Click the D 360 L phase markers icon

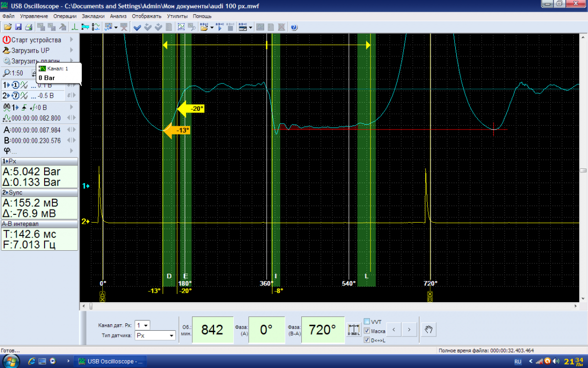(x=354, y=329)
